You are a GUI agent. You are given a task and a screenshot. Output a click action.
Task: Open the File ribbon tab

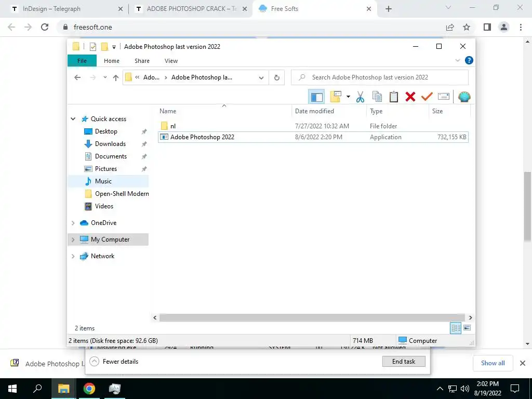pos(82,61)
